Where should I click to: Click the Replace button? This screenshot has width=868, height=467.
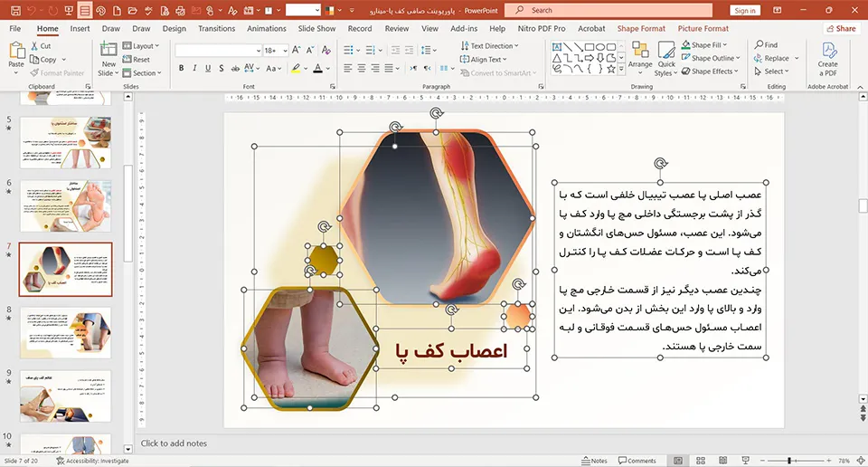[x=776, y=58]
